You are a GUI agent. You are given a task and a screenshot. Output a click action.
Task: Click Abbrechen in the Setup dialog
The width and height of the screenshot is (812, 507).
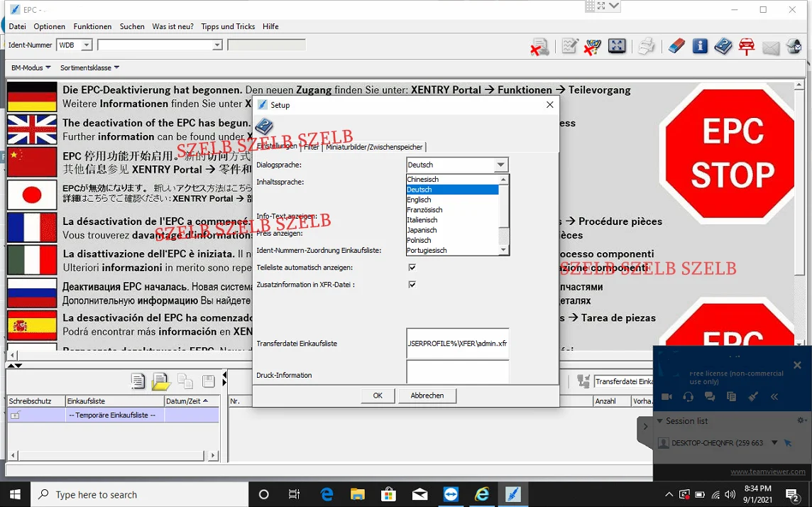point(427,396)
